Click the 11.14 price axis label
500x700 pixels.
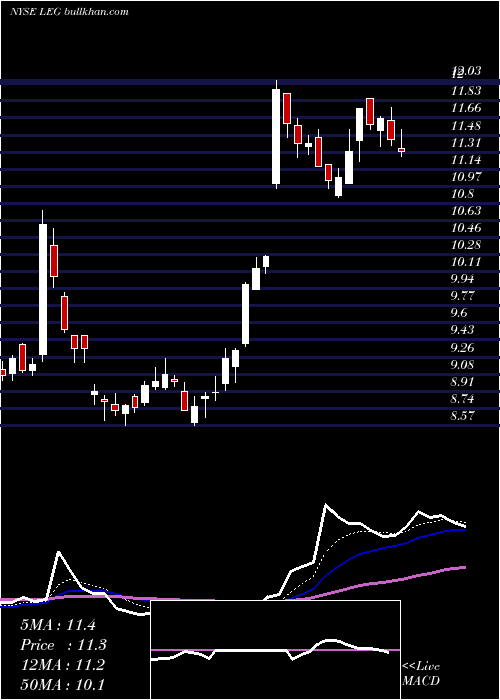coord(466,159)
